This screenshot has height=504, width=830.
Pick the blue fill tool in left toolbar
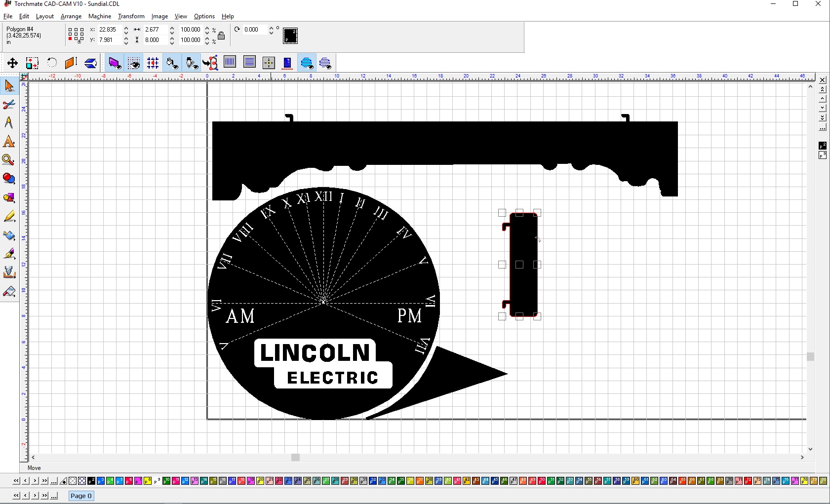tap(9, 235)
